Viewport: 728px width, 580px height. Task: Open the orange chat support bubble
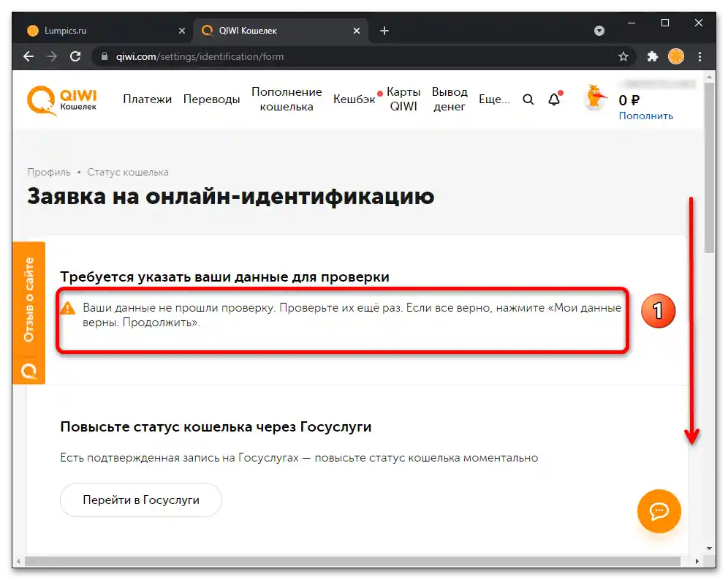click(x=659, y=511)
